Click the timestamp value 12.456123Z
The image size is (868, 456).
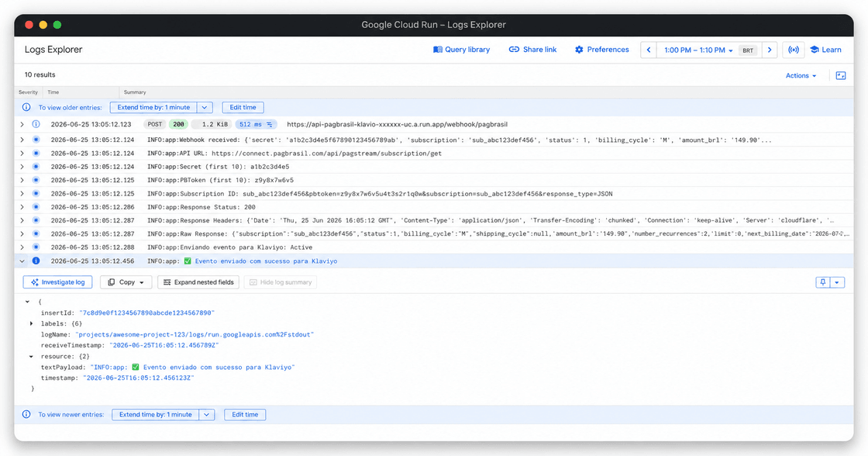click(139, 378)
